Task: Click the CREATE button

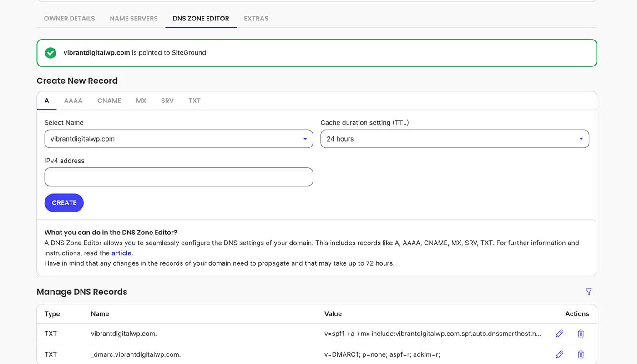Action: coord(64,202)
